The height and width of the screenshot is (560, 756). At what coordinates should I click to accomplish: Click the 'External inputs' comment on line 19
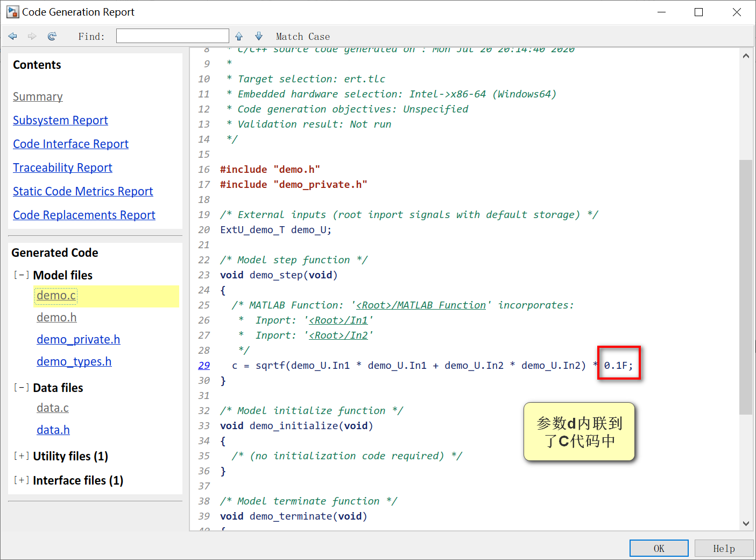[x=409, y=215]
